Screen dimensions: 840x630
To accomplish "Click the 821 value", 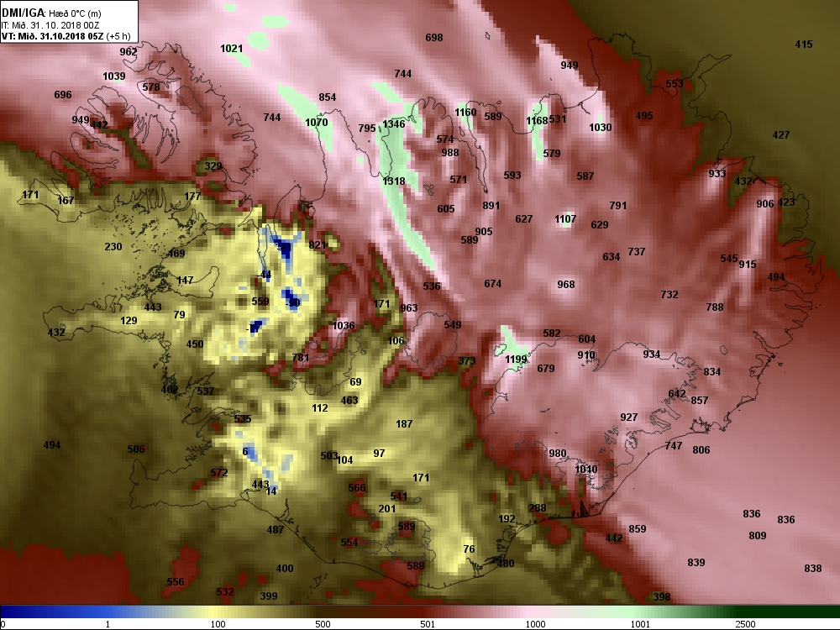I will (x=318, y=244).
